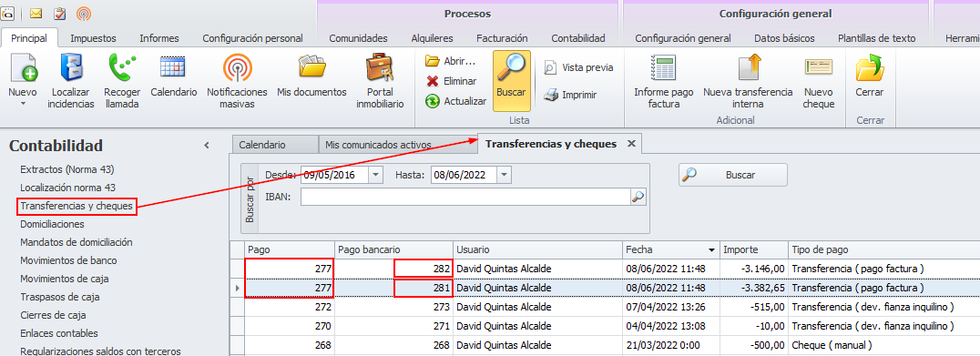
Task: Open the Desde date dropdown
Action: click(x=375, y=175)
